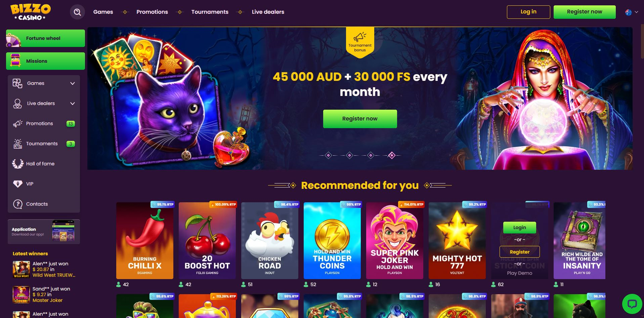Open Live dealers in the top menu
644x318 pixels.
268,12
